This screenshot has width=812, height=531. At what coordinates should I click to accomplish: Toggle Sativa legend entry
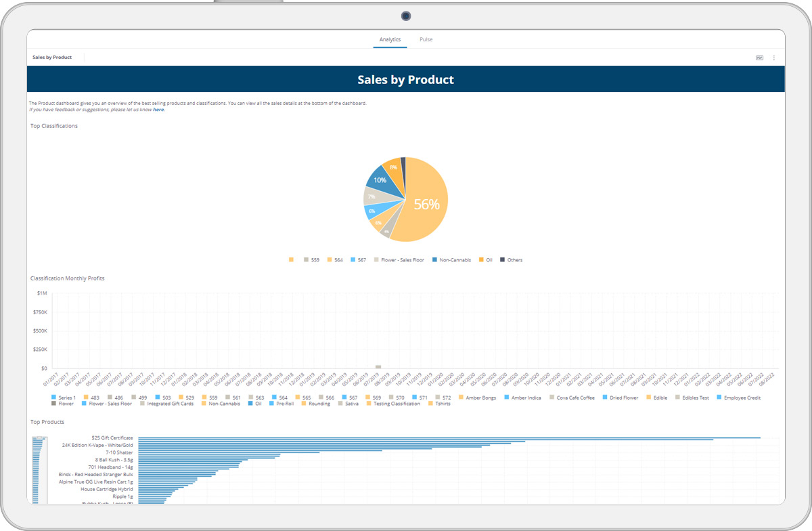348,404
